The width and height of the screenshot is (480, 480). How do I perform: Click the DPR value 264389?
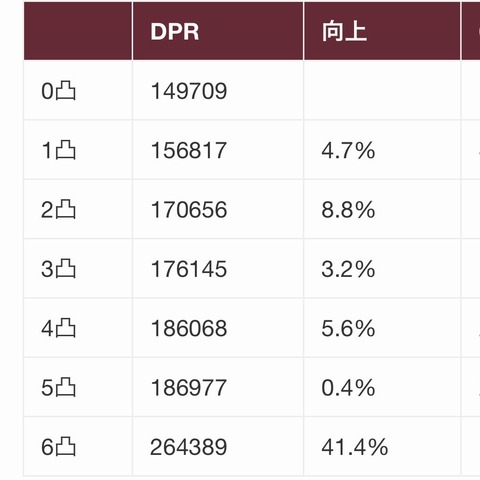coord(189,447)
